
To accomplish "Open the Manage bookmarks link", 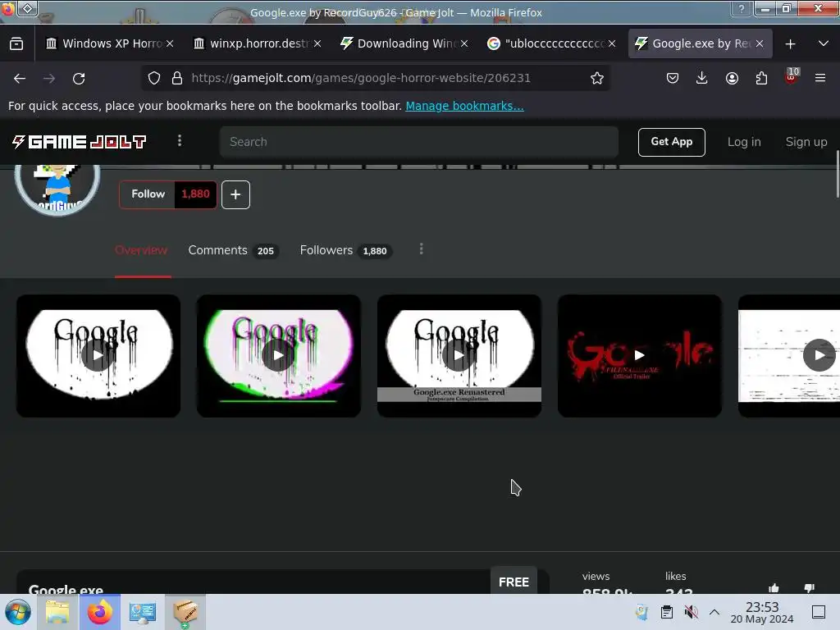I will 464,106.
